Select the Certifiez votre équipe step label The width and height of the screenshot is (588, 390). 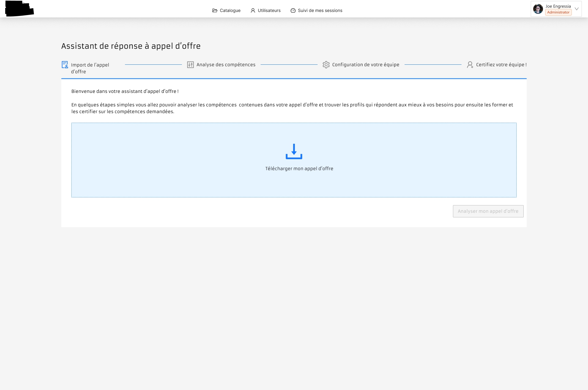501,65
